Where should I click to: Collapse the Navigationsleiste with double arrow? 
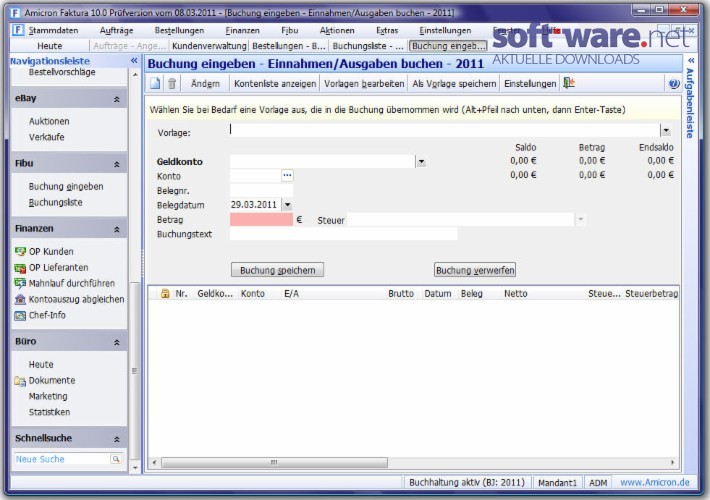134,61
